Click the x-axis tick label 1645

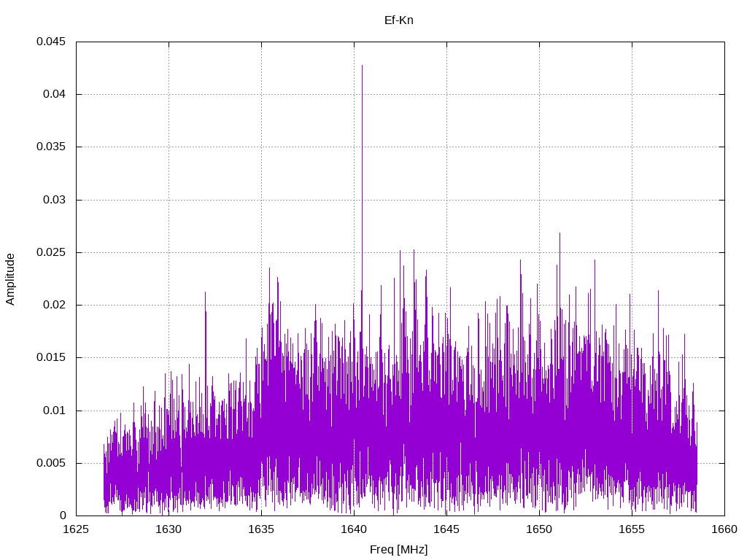point(447,529)
